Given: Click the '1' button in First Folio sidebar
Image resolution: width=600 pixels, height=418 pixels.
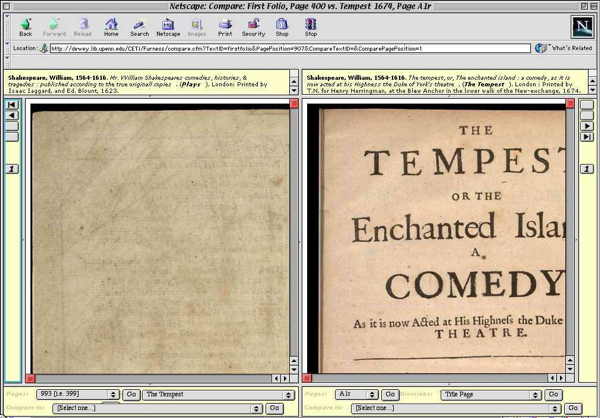Looking at the screenshot, I should tap(12, 169).
